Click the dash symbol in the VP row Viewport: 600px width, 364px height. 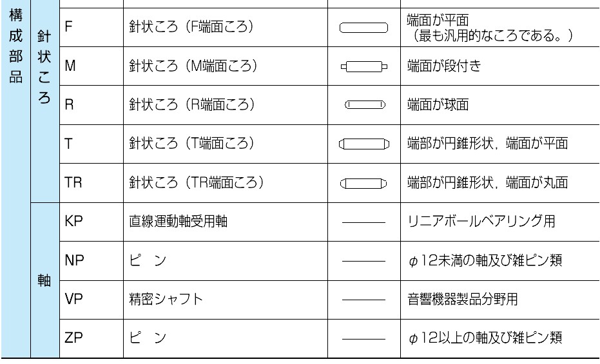(x=363, y=300)
